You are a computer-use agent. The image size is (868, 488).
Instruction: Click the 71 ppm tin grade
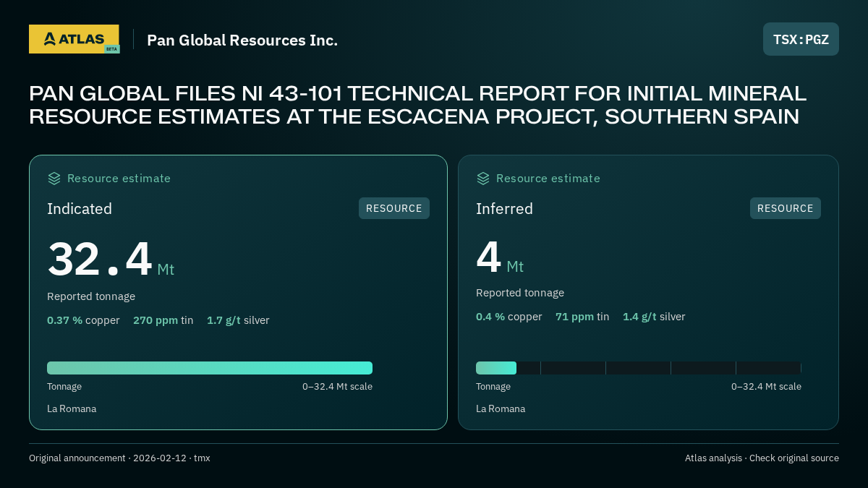582,317
